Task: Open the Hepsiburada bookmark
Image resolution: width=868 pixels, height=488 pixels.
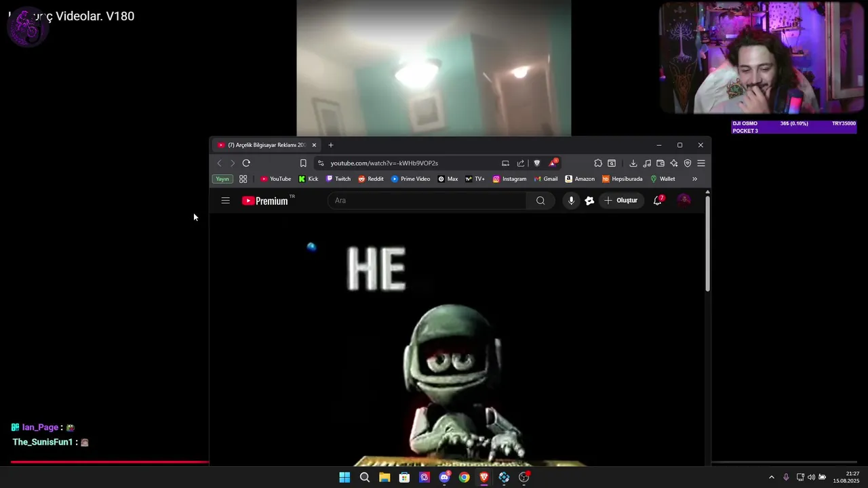Action: click(x=623, y=179)
